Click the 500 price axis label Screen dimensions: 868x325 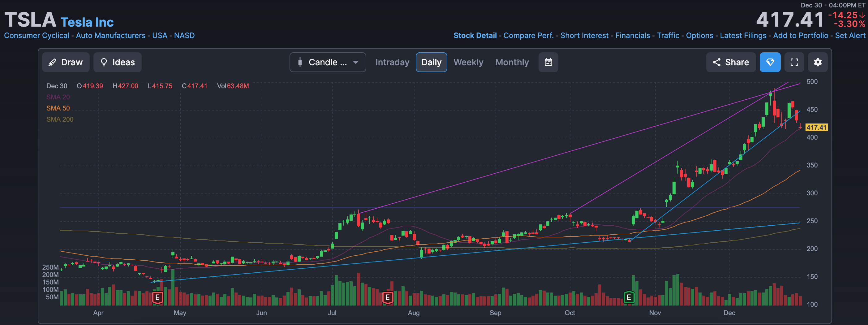tap(812, 82)
